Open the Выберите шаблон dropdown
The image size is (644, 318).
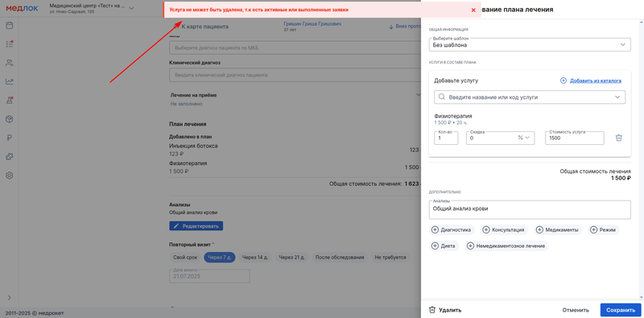(x=530, y=44)
